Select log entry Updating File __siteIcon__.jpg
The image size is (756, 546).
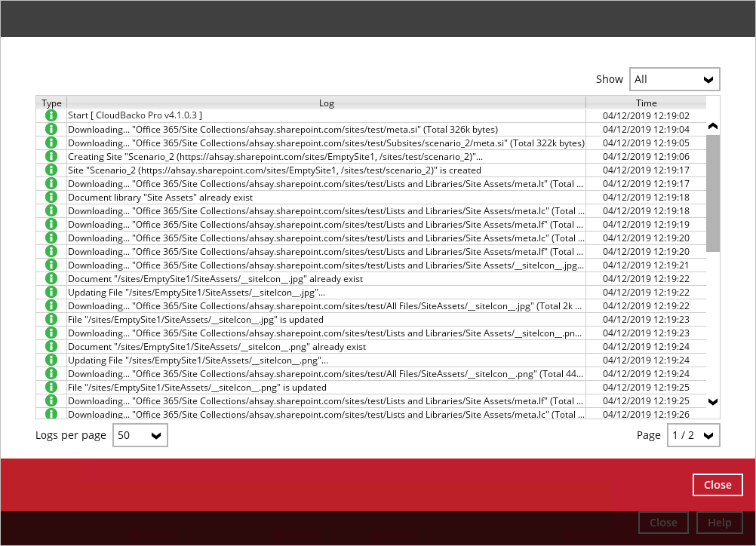(x=196, y=293)
